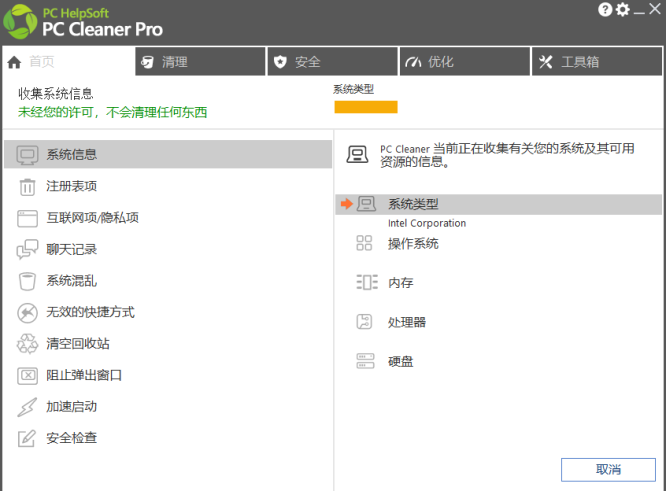Click the lightning icon for 加速启动

pos(27,407)
